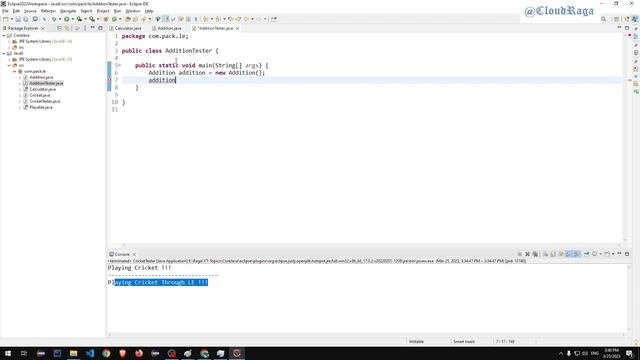Click in editor after the word 'addition'
640x360 pixels.
(x=176, y=80)
